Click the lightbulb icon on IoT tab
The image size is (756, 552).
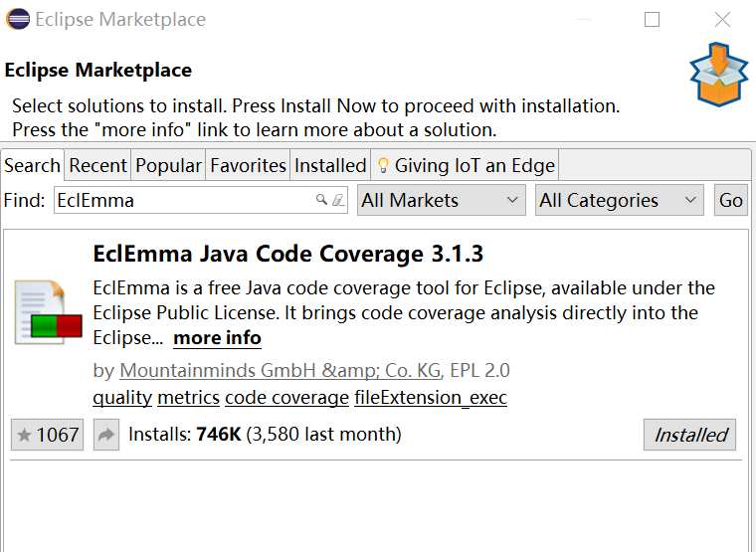pos(383,165)
